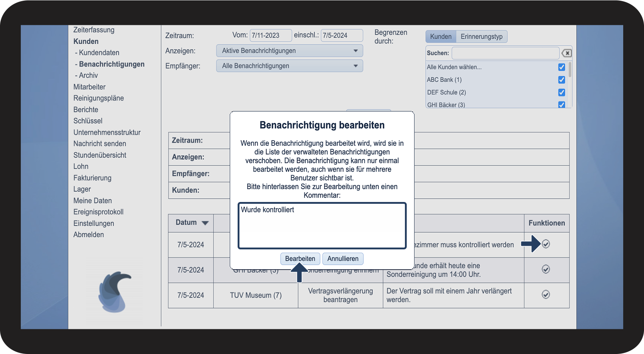Screen dimensions: 644x354
Task: Click the company logo in the sidebar
Action: [x=114, y=292]
